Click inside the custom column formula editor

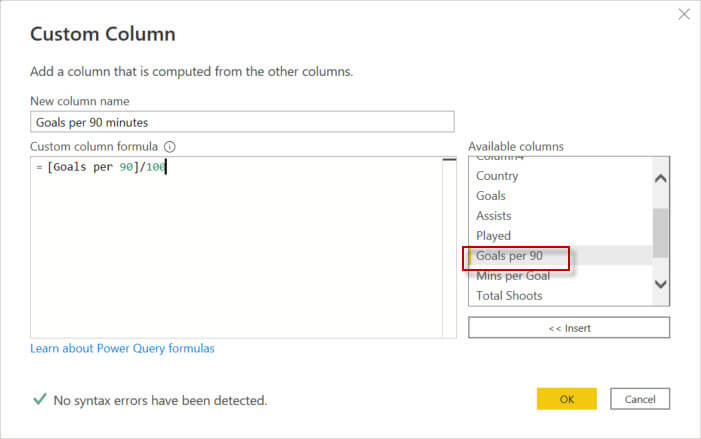pyautogui.click(x=236, y=250)
